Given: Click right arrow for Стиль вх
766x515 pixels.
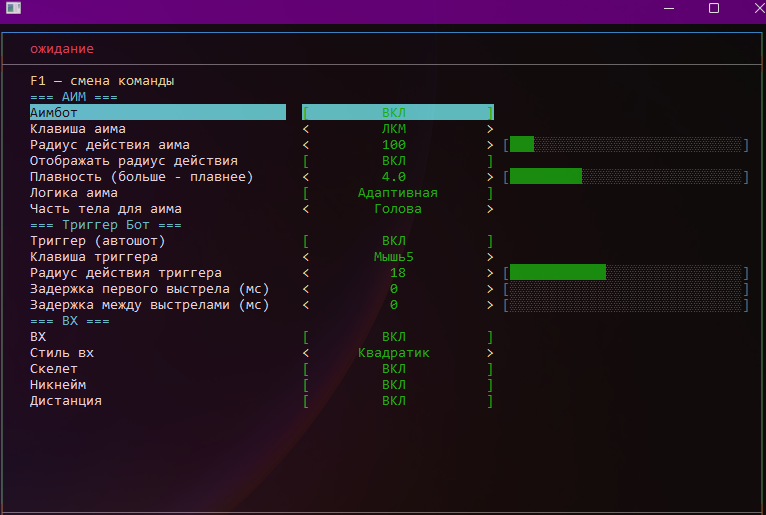Looking at the screenshot, I should coord(490,353).
